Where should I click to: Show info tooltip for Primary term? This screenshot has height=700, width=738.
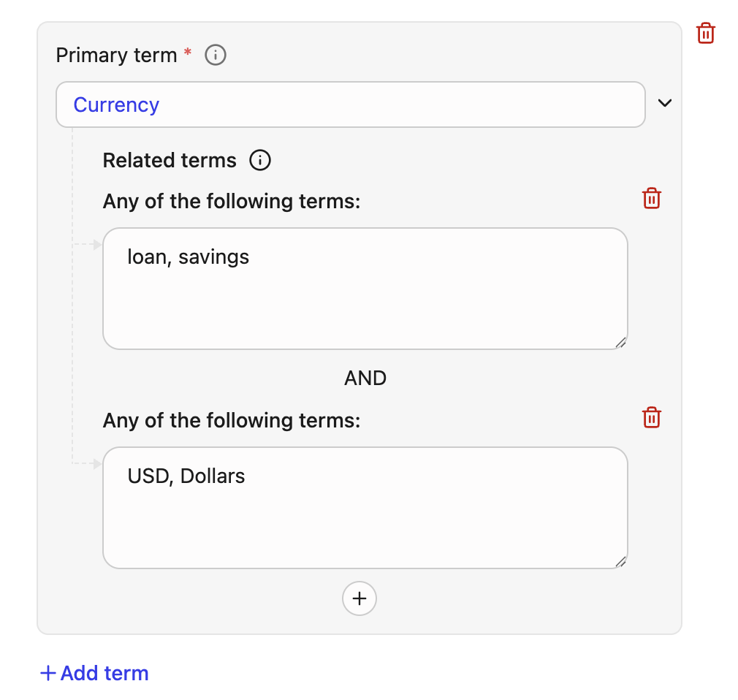[x=216, y=55]
